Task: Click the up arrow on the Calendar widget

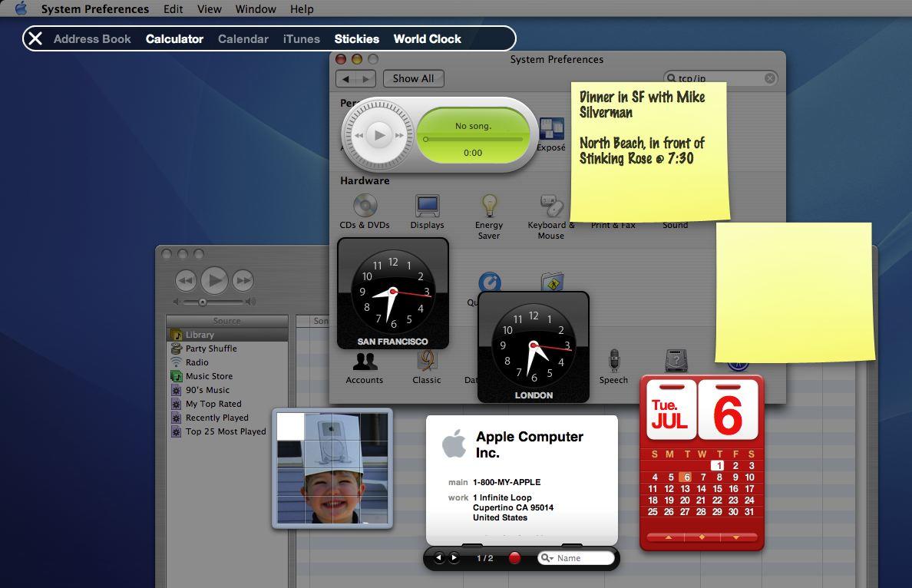Action: pos(669,537)
